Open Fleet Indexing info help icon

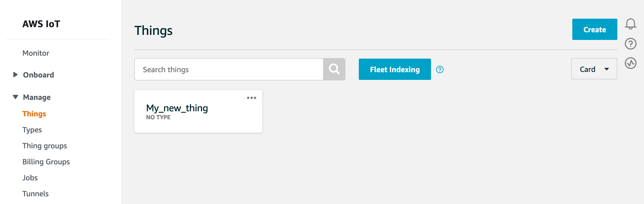(440, 70)
